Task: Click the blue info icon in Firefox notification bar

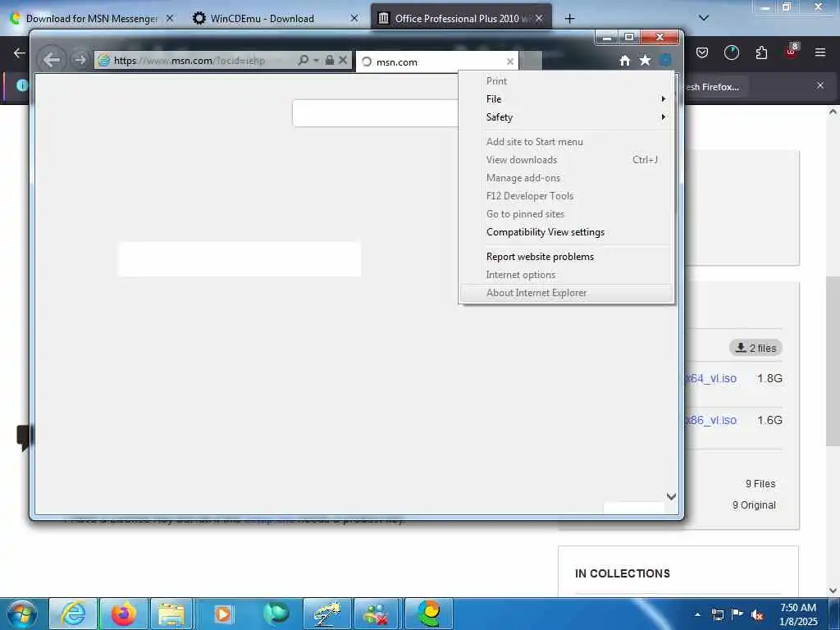Action: pyautogui.click(x=22, y=85)
